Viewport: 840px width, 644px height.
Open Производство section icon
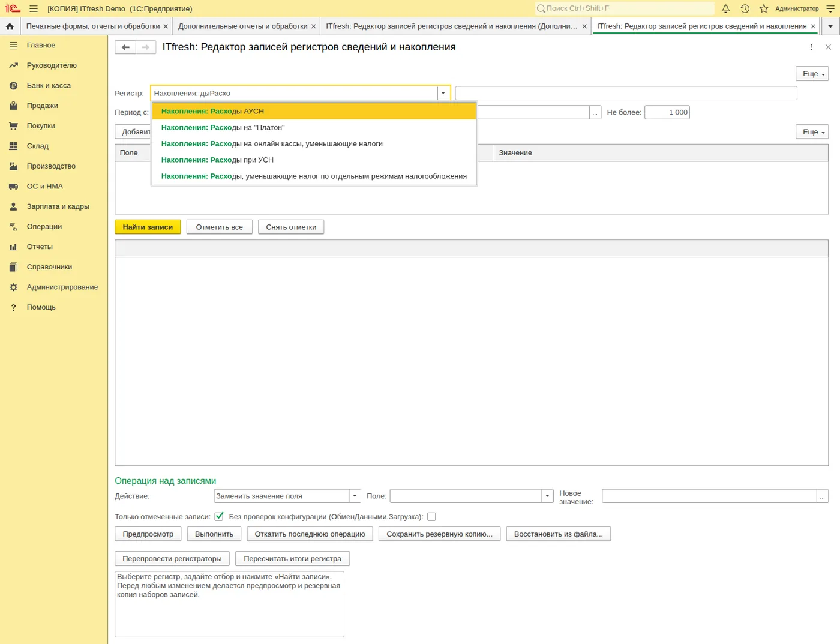pos(13,166)
